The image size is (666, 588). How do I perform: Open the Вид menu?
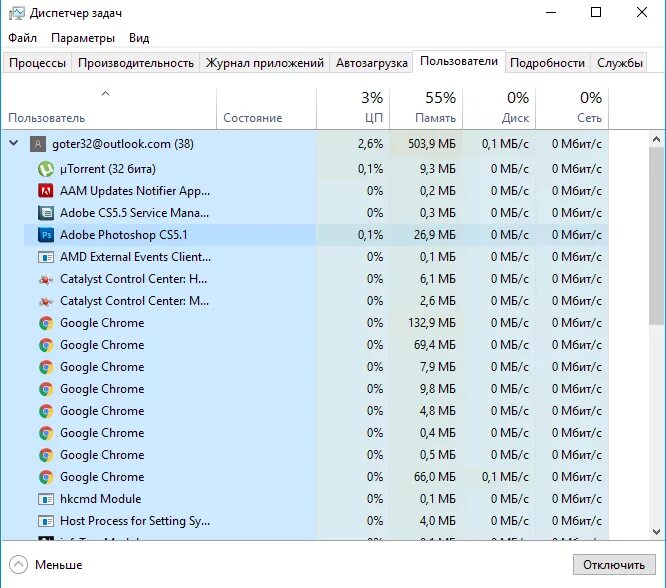point(139,38)
